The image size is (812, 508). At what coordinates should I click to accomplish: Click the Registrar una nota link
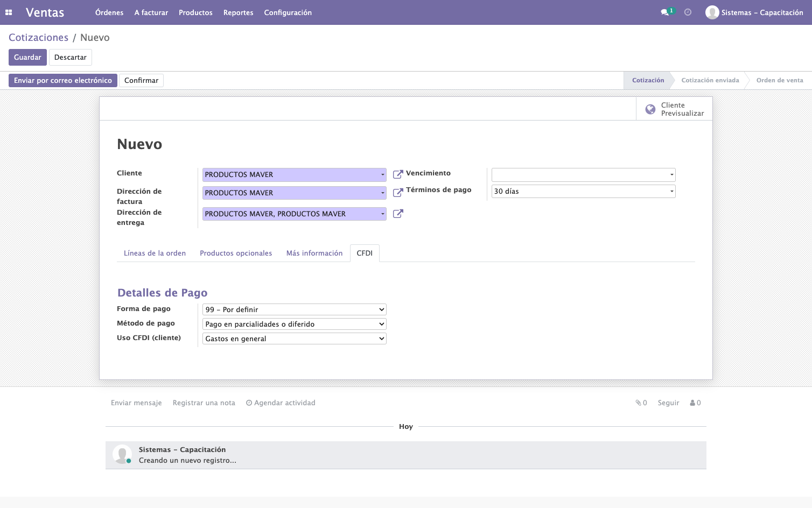(x=204, y=403)
